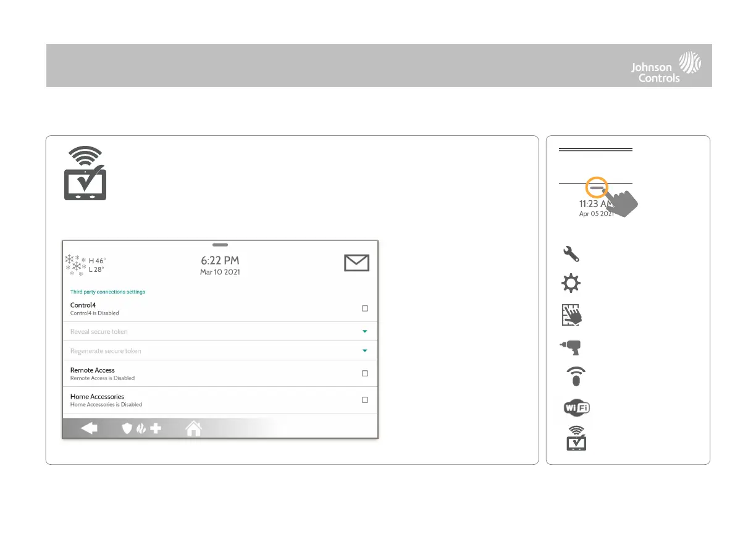Expand the Reveal secure token dropdown
This screenshot has height=534, width=756.
tap(364, 331)
